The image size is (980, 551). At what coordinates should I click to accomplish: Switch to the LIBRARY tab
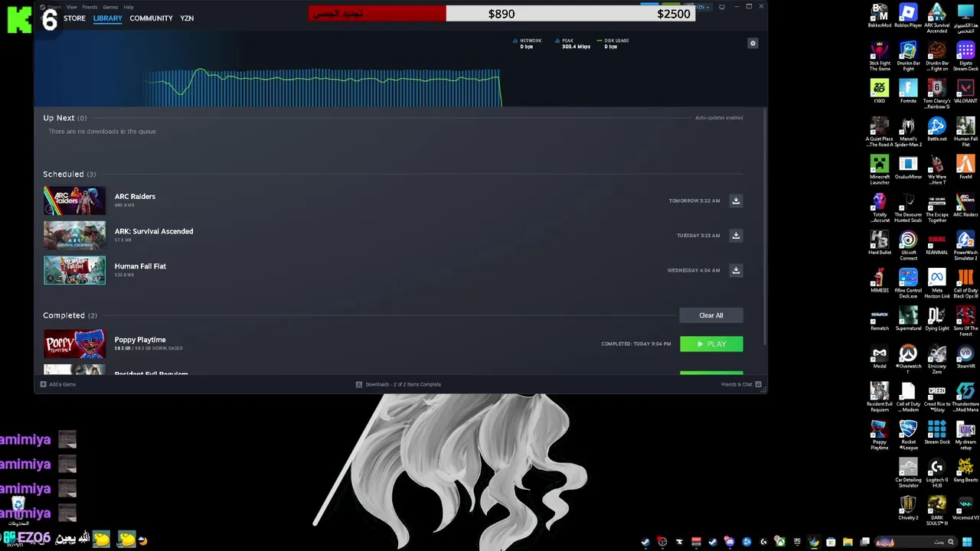click(107, 18)
